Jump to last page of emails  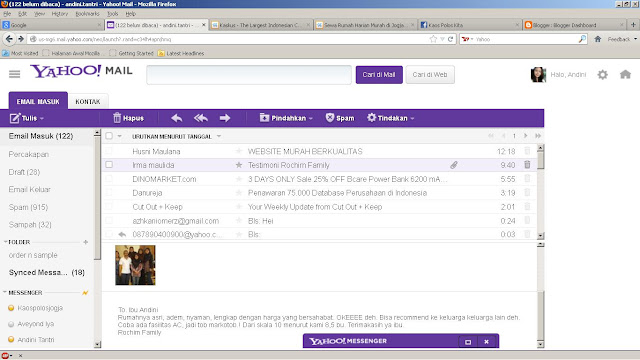tap(538, 136)
